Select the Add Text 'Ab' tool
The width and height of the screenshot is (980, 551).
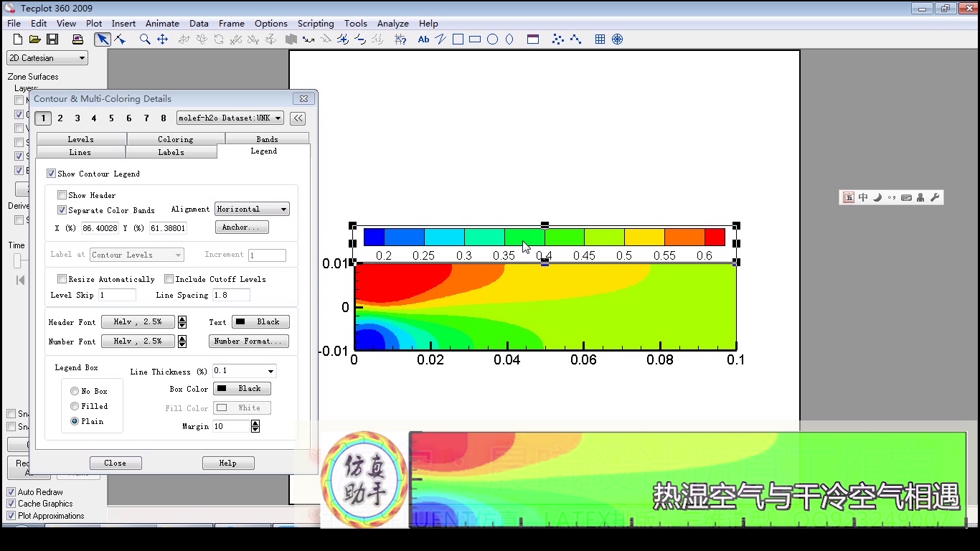tap(423, 39)
